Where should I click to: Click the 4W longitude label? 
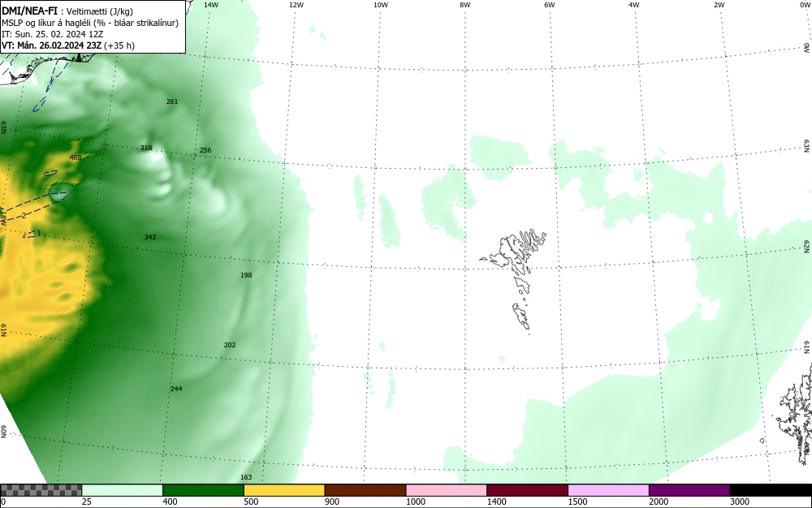coord(634,5)
